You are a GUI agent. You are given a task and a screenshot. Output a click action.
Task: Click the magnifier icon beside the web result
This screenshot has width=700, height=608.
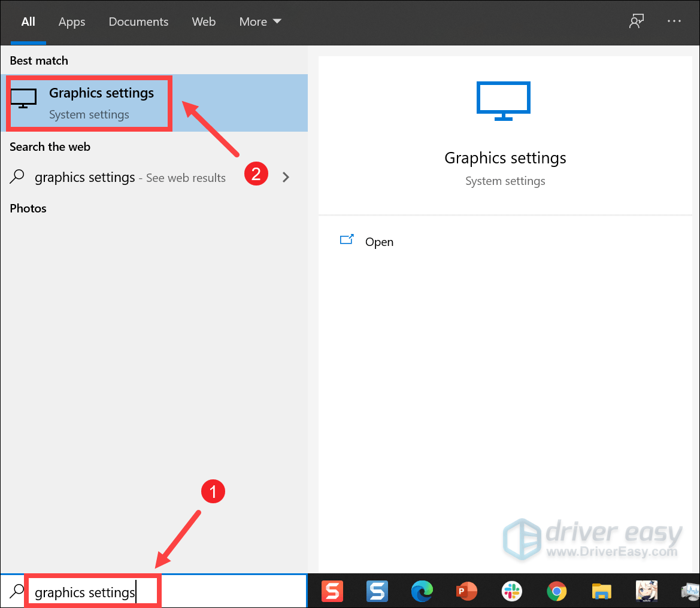point(17,177)
